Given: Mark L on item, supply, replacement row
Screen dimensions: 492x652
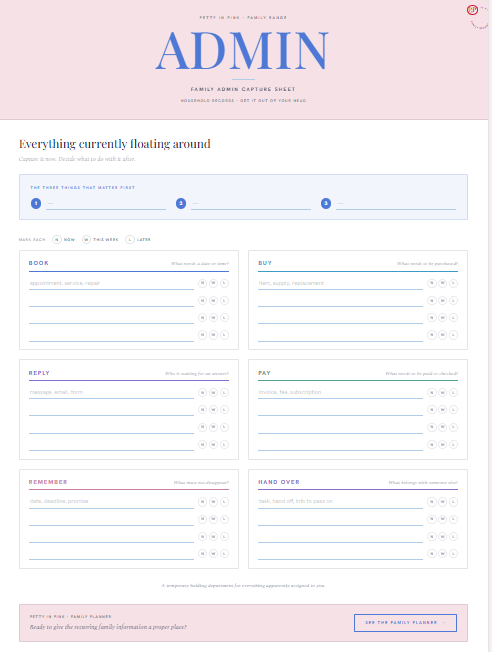Looking at the screenshot, I should pos(453,283).
